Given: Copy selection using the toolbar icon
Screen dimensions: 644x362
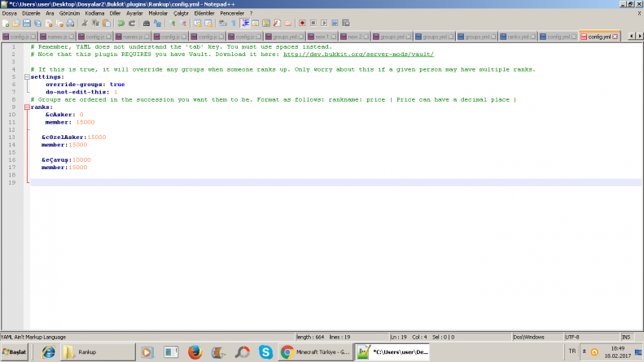Looking at the screenshot, I should coord(96,24).
